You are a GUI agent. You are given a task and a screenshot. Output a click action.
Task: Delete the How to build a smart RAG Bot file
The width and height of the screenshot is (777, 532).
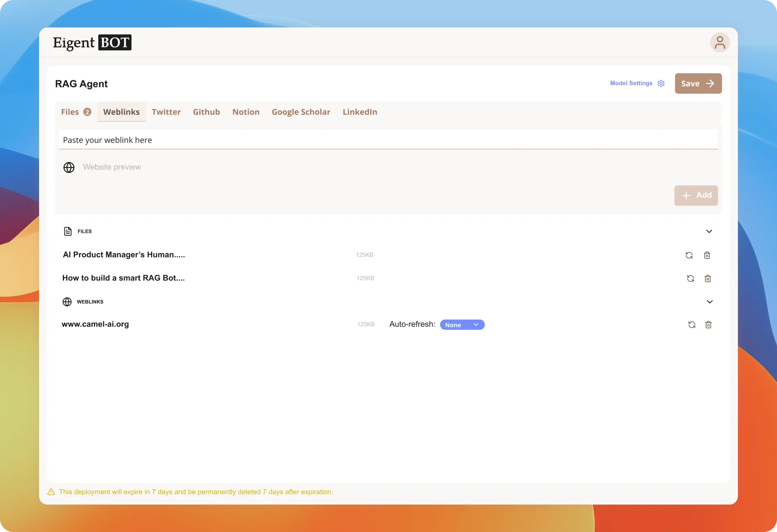pyautogui.click(x=708, y=278)
